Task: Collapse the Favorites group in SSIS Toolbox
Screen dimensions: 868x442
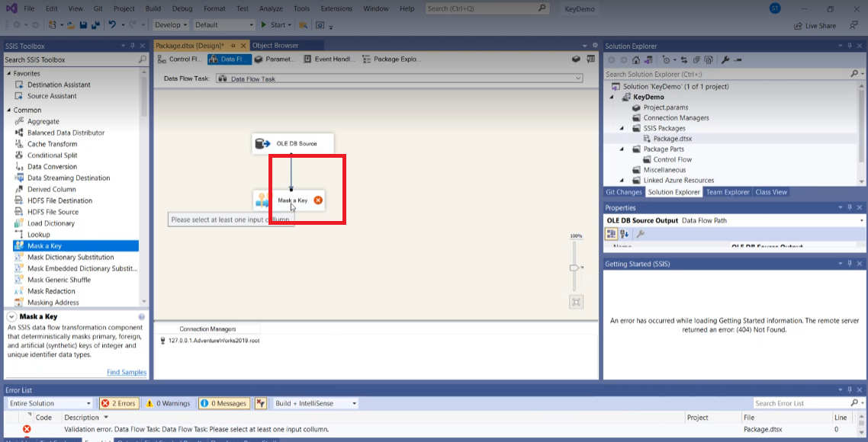Action: point(9,73)
